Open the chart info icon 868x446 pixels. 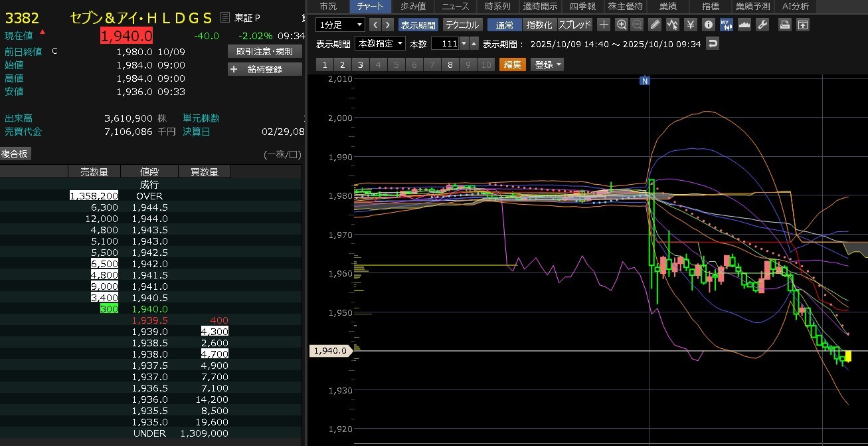coord(709,25)
